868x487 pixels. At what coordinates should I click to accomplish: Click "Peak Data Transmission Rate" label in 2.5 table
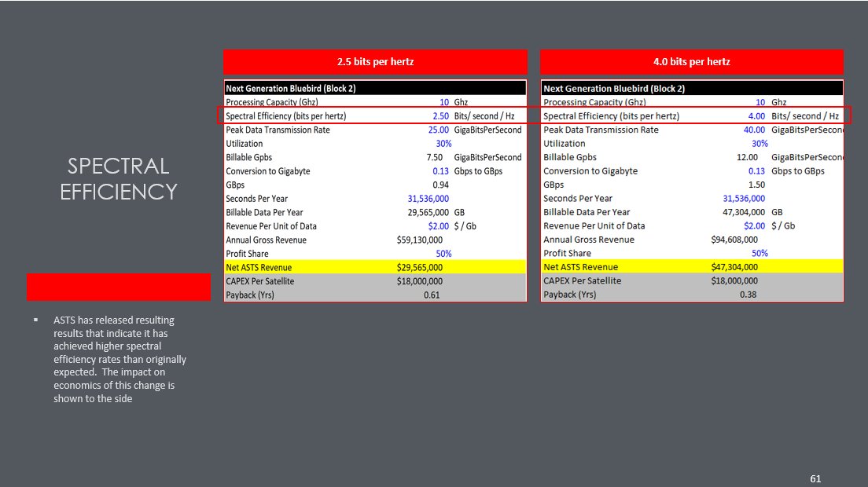pyautogui.click(x=278, y=130)
